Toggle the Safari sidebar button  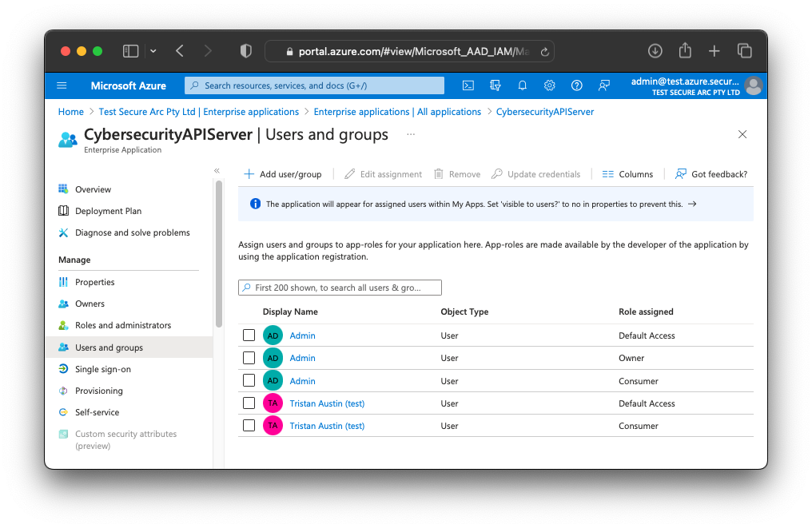click(130, 51)
